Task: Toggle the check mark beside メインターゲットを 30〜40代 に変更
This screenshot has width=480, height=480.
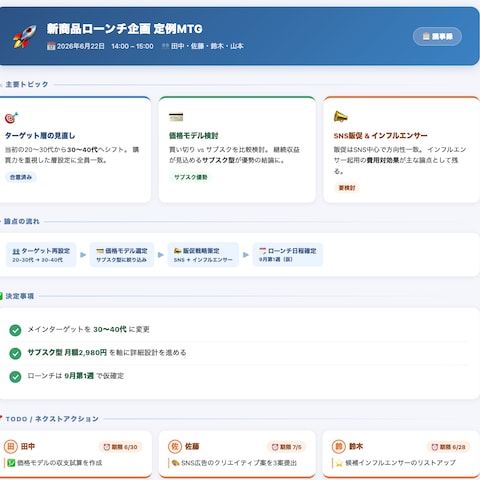Action: click(x=15, y=330)
